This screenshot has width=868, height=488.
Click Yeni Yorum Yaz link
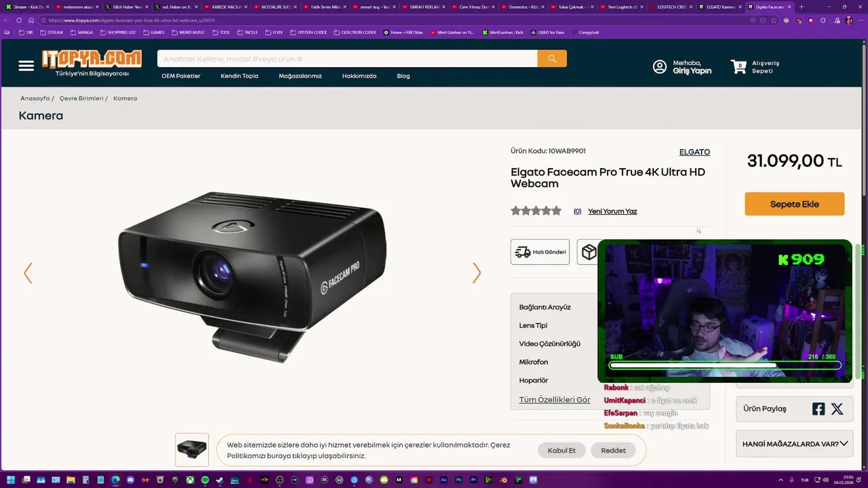(612, 211)
